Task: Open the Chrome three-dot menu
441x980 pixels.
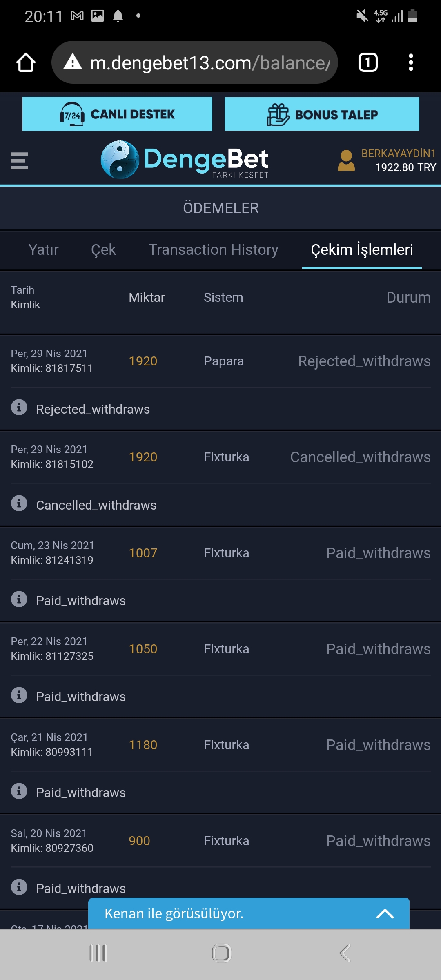Action: point(411,62)
